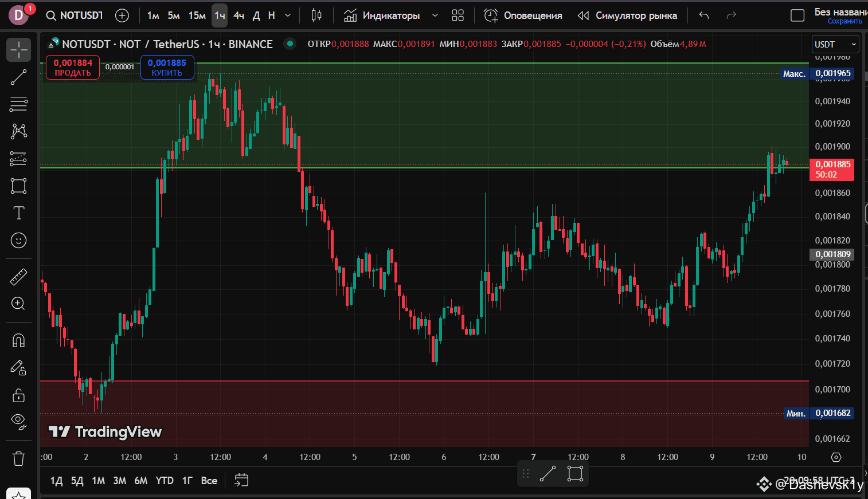Activate the zoom in tool
The height and width of the screenshot is (499, 868).
pos(18,304)
